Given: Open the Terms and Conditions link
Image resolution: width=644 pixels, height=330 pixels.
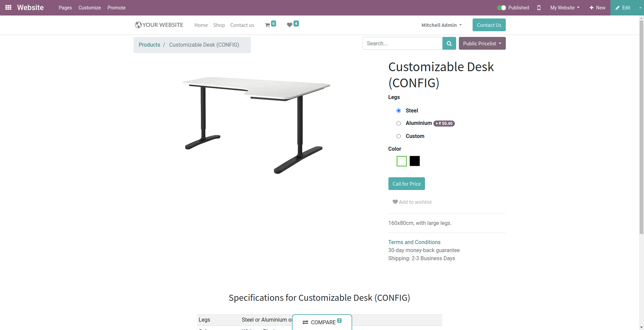Looking at the screenshot, I should click(414, 242).
